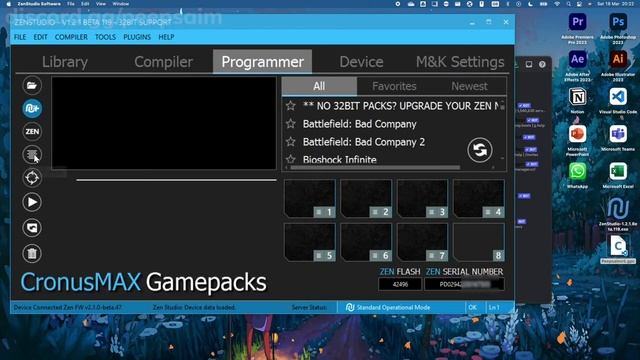This screenshot has height=360, width=640.
Task: Switch to the Library tab
Action: [x=65, y=62]
